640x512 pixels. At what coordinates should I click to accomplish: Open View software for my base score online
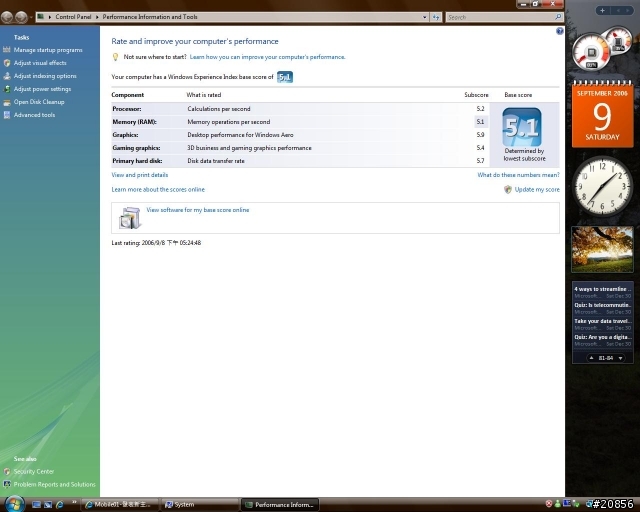click(198, 210)
